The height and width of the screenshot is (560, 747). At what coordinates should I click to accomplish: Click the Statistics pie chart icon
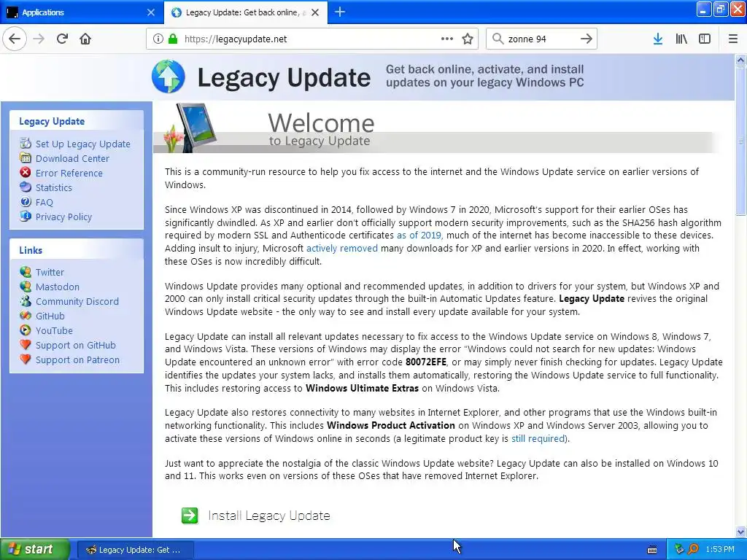click(x=26, y=187)
